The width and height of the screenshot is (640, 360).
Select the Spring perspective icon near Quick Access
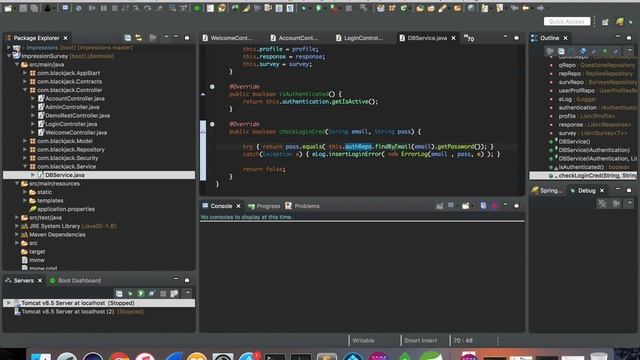[620, 22]
